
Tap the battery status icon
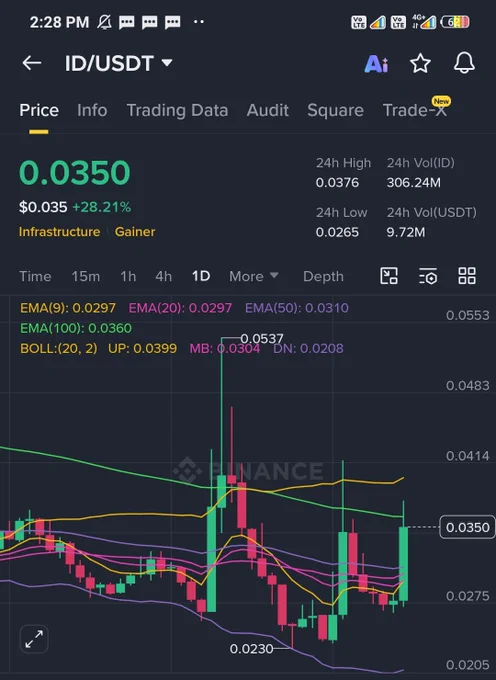coord(454,22)
